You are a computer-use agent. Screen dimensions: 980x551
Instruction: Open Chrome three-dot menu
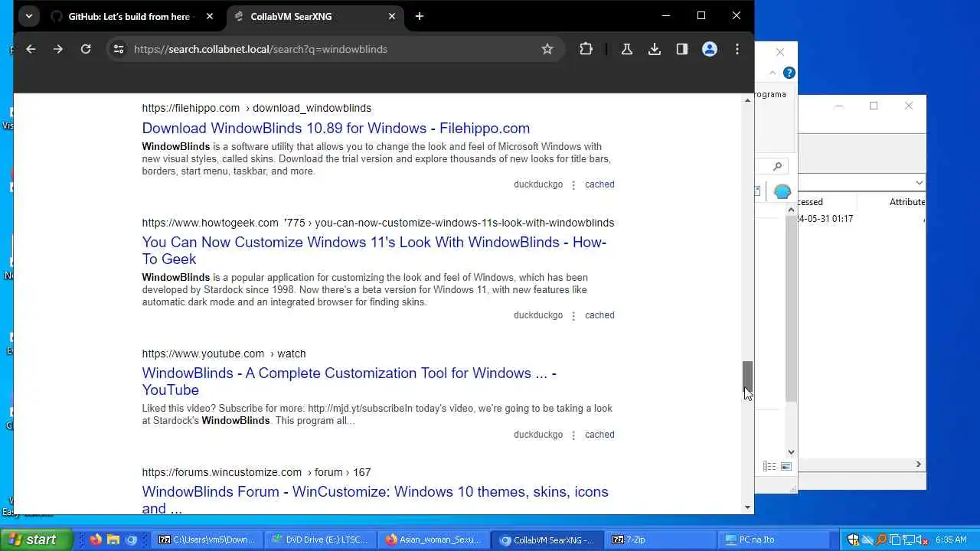click(737, 49)
